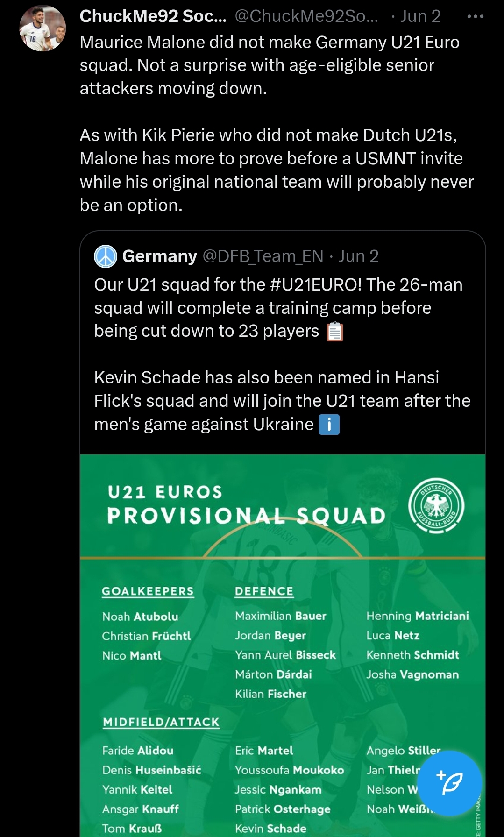Click the DEFENCE heading in squad image

point(264,591)
